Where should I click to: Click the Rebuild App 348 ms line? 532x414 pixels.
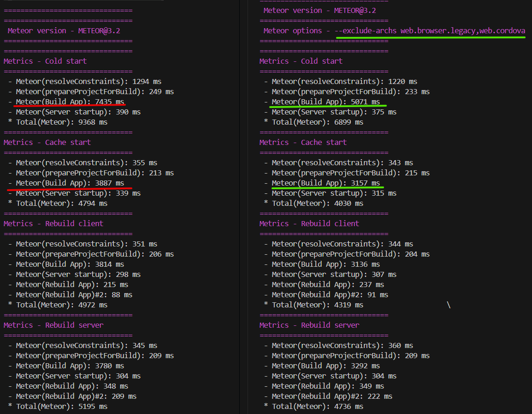click(x=68, y=386)
